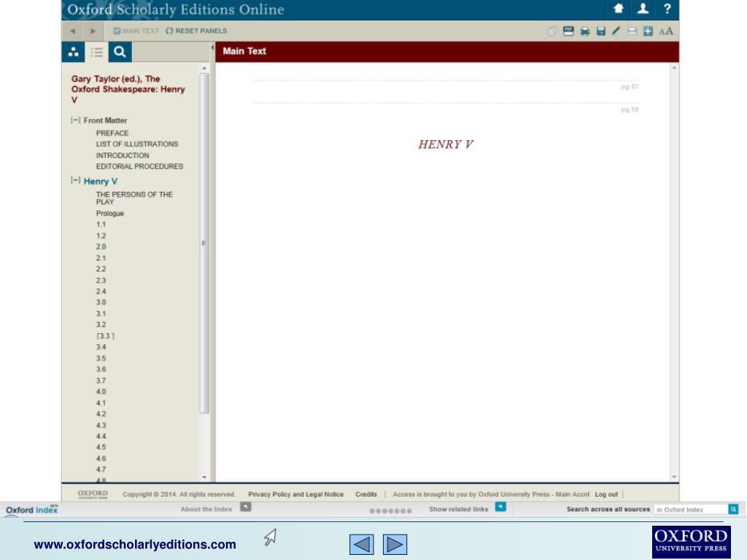Open the Prologue entry
The image size is (747, 560).
click(x=110, y=214)
